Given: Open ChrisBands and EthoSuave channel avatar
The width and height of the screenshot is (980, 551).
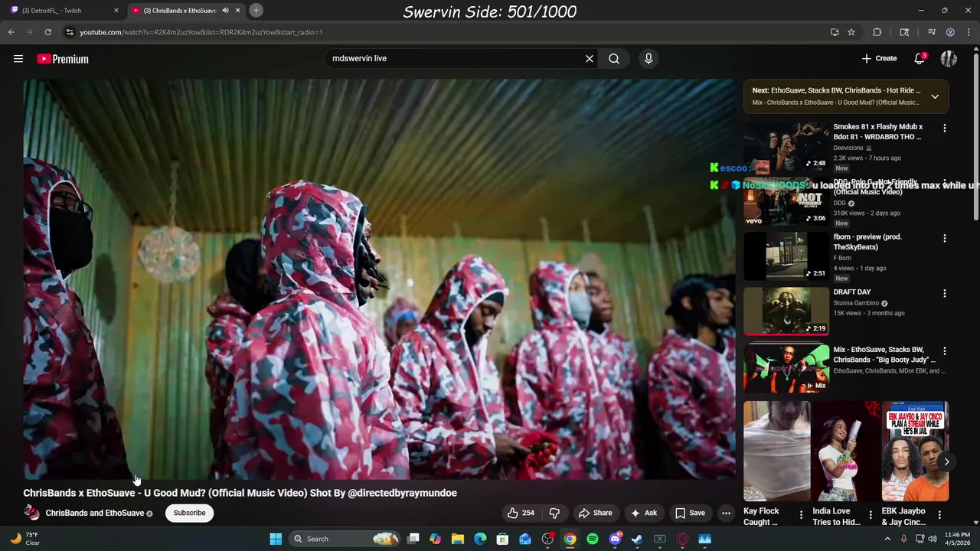Looking at the screenshot, I should point(31,513).
